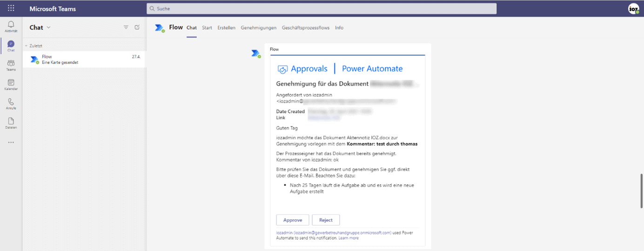Switch to the Start tab

207,28
